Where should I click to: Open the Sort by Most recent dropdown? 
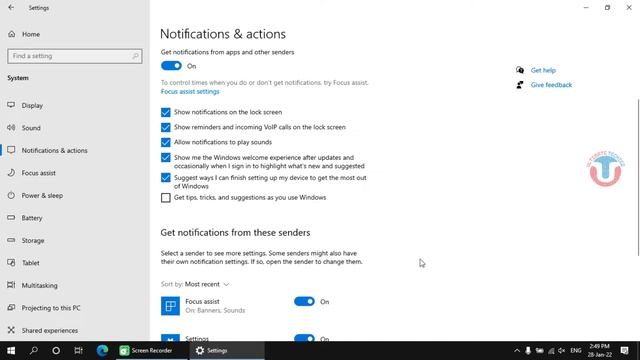pyautogui.click(x=207, y=284)
